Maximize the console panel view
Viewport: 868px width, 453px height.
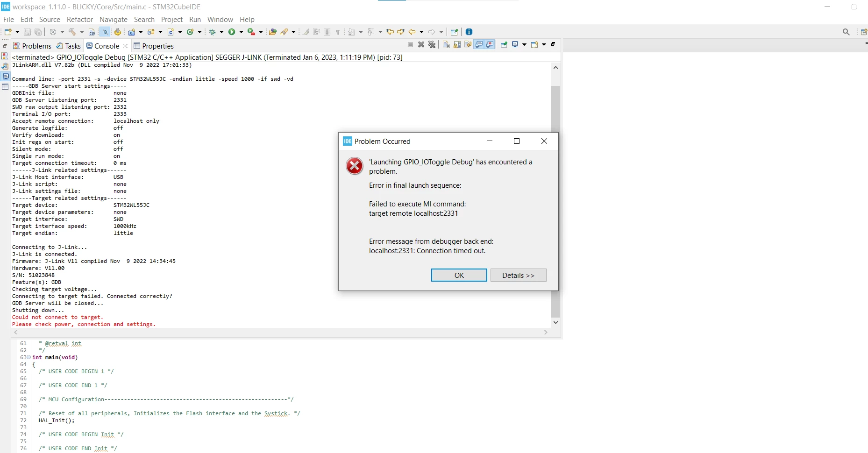click(x=553, y=44)
